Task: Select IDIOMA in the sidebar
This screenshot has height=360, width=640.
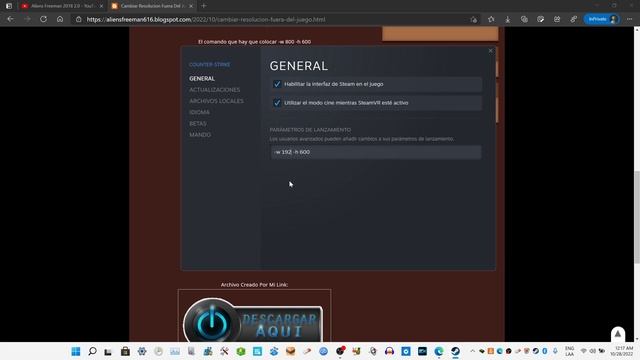Action: click(200, 112)
